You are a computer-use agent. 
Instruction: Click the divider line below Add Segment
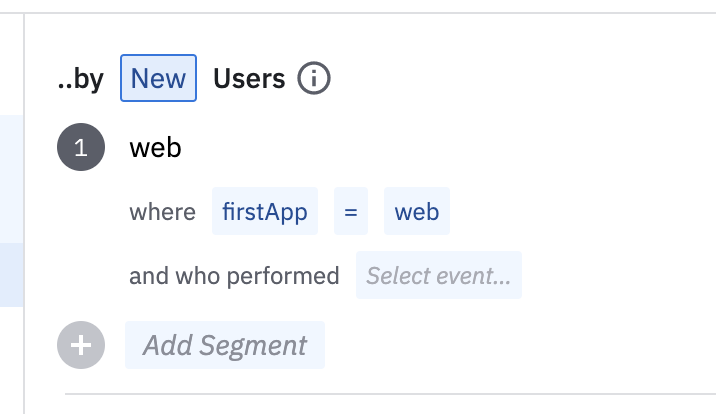tap(390, 394)
